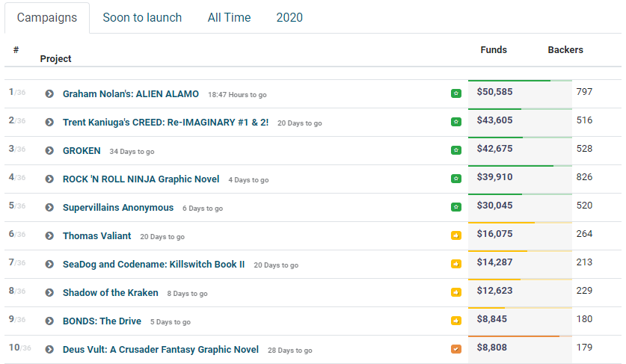Image resolution: width=626 pixels, height=364 pixels.
Task: Open SeaDog and Codename: Killswitch Book II link
Action: [154, 265]
